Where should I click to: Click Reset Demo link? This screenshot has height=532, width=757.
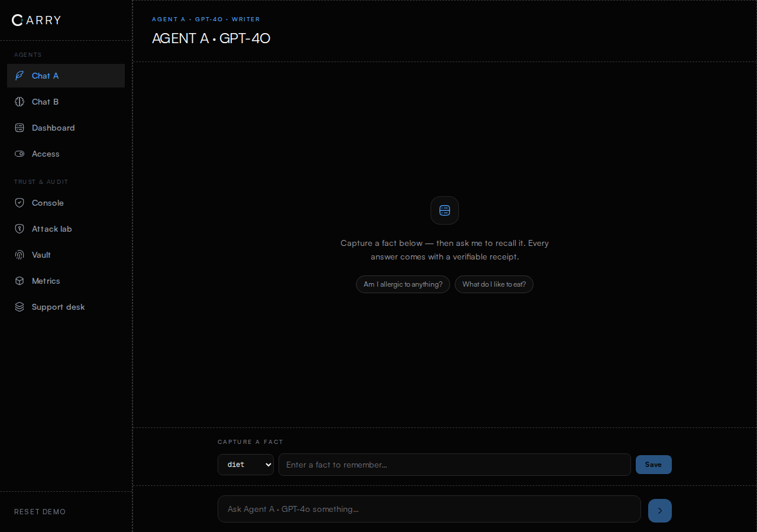pos(40,512)
